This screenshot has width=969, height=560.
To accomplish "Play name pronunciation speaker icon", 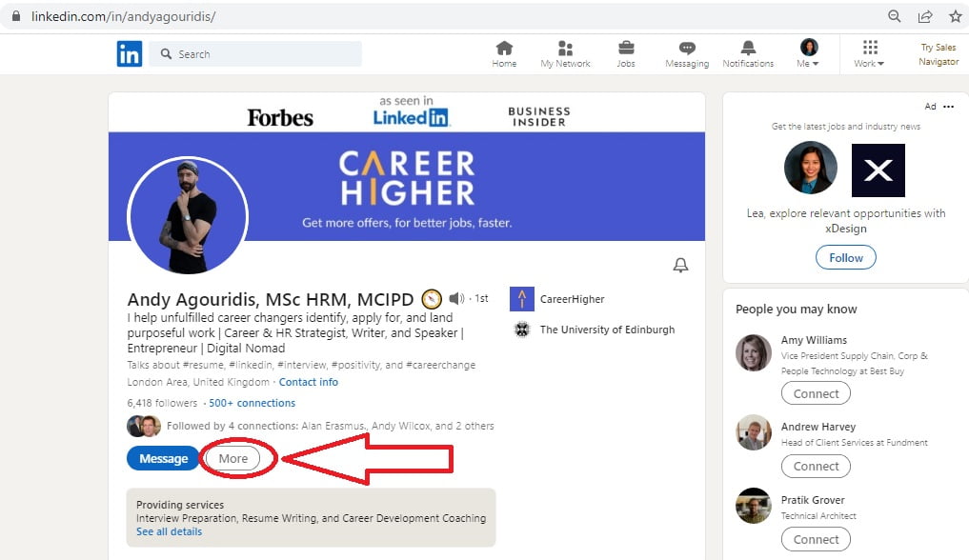I will [x=456, y=299].
